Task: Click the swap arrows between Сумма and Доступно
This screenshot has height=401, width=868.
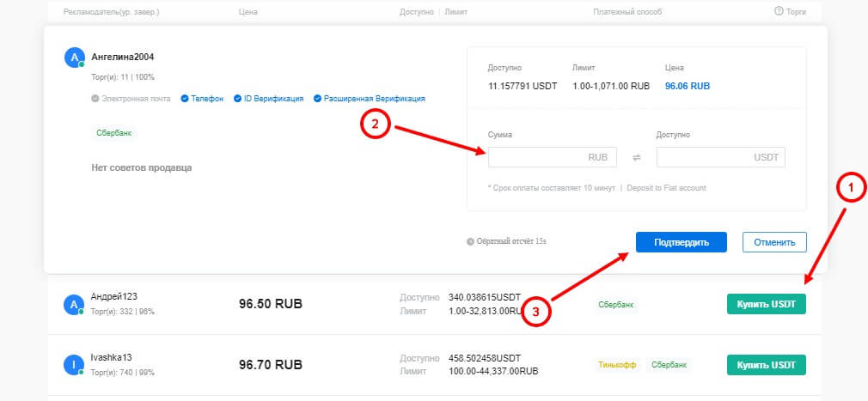Action: pyautogui.click(x=637, y=157)
